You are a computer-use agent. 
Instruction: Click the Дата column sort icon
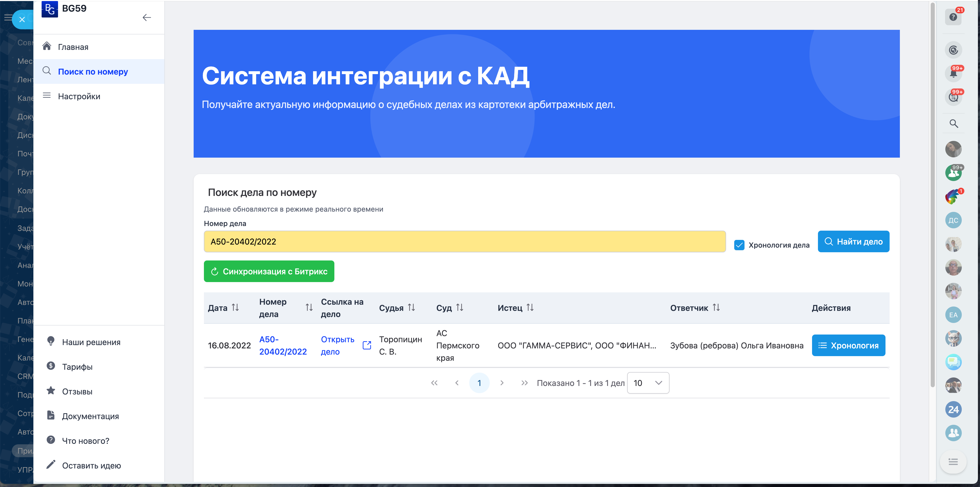pyautogui.click(x=235, y=307)
